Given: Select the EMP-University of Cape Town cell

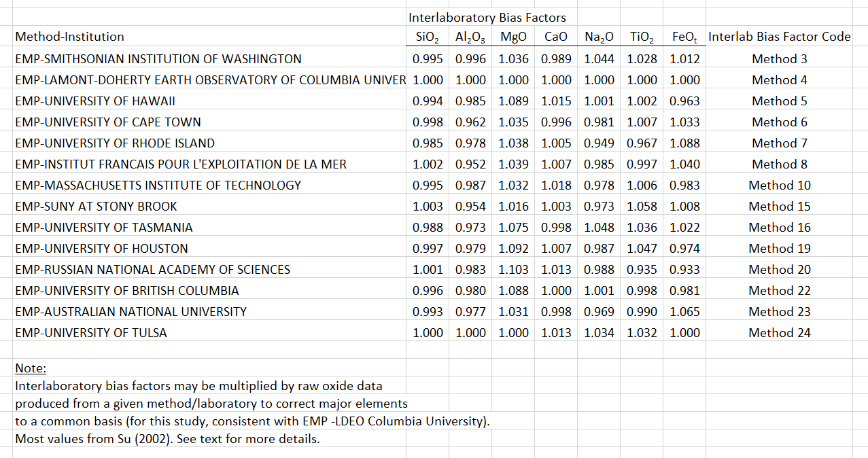Looking at the screenshot, I should (x=108, y=122).
